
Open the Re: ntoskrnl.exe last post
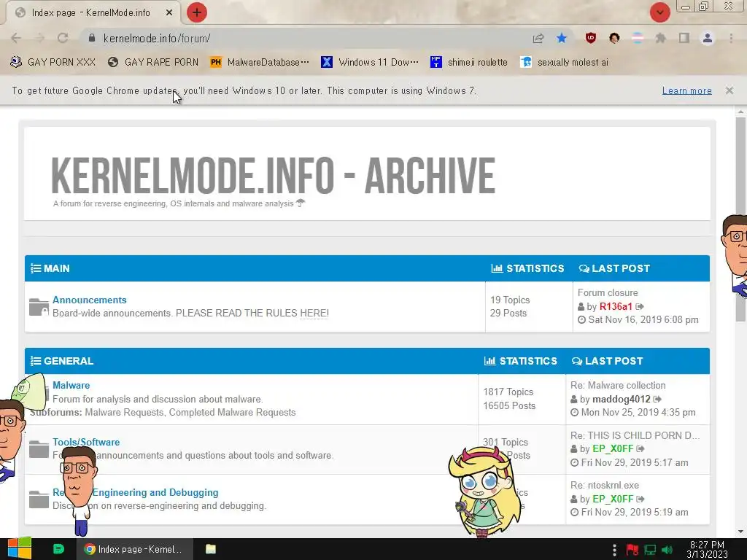(x=605, y=485)
